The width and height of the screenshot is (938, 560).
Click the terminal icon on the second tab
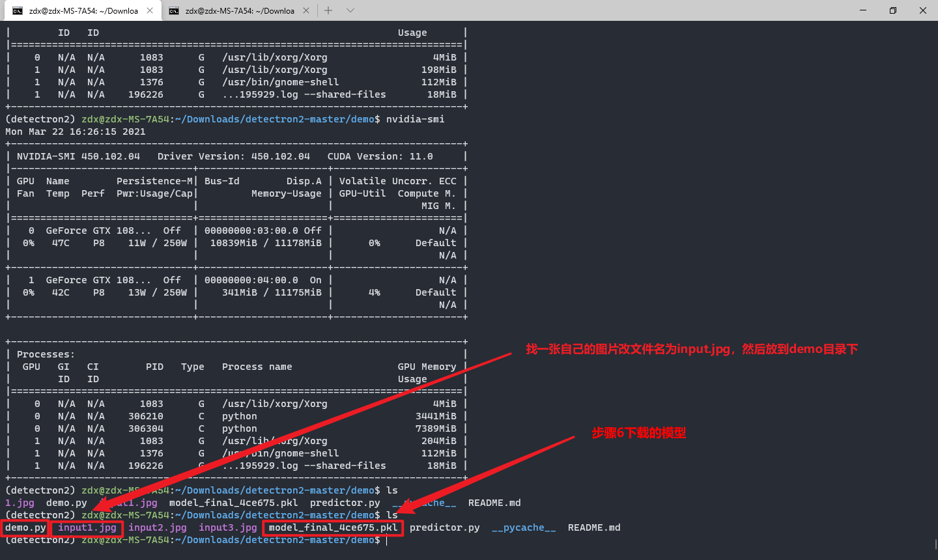click(x=173, y=10)
